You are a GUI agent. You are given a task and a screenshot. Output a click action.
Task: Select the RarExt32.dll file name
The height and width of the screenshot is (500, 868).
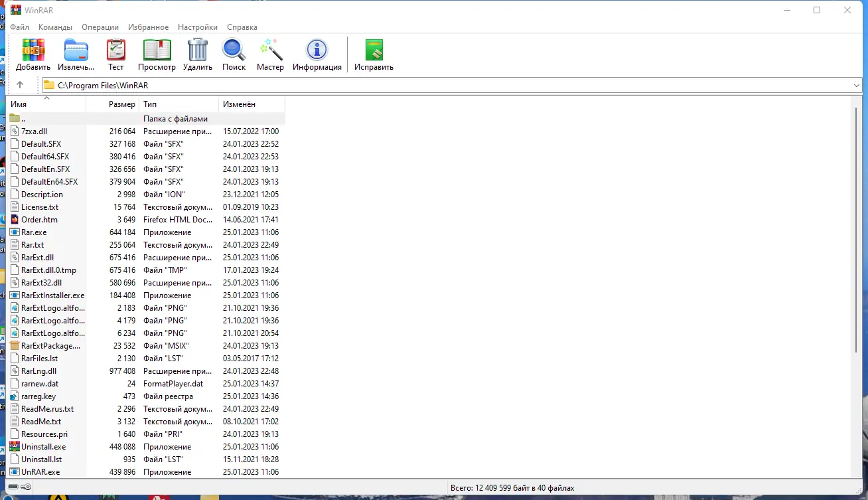pyautogui.click(x=41, y=283)
